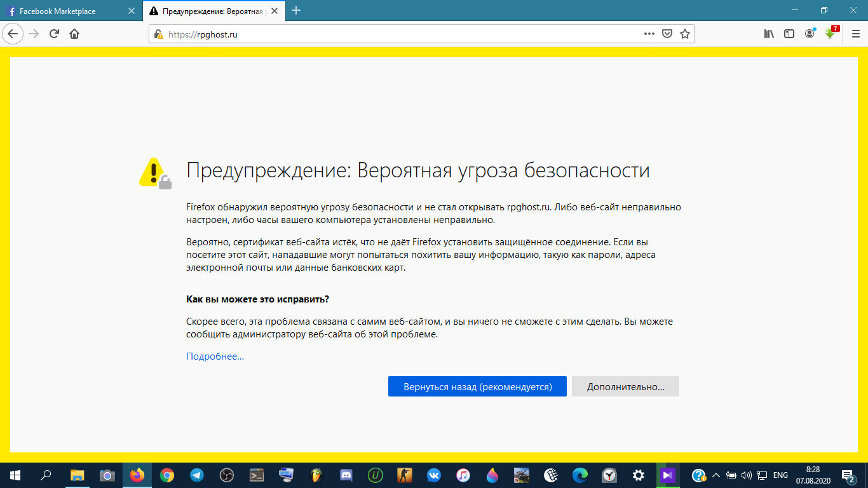Bookmark this page with the star icon
This screenshot has height=488, width=868.
point(684,34)
